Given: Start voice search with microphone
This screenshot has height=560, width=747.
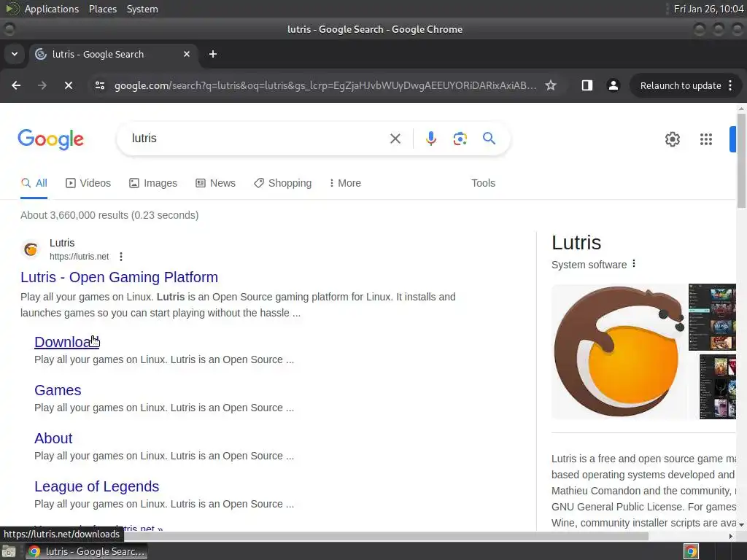Looking at the screenshot, I should click(x=430, y=139).
